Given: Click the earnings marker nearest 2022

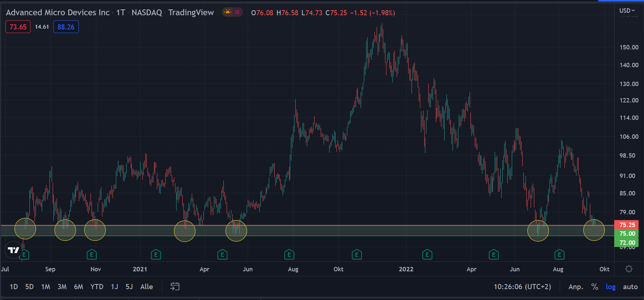Looking at the screenshot, I should (x=427, y=255).
